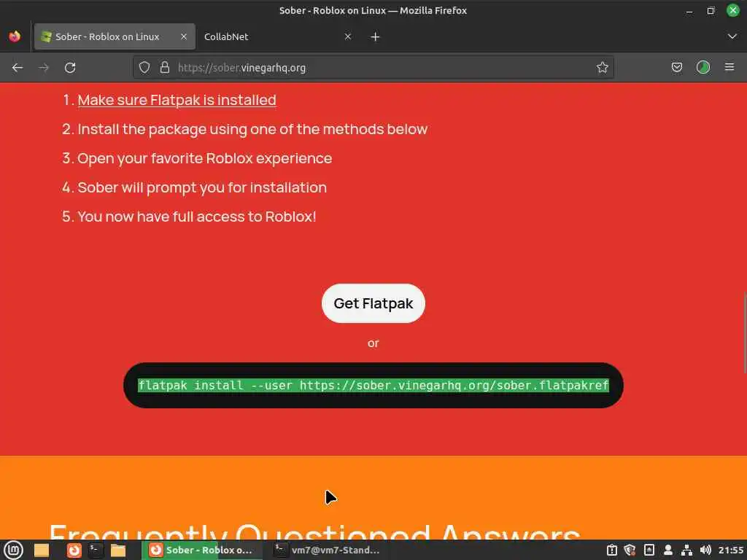The height and width of the screenshot is (560, 747).
Task: Click the Get Flatpak button
Action: [373, 303]
